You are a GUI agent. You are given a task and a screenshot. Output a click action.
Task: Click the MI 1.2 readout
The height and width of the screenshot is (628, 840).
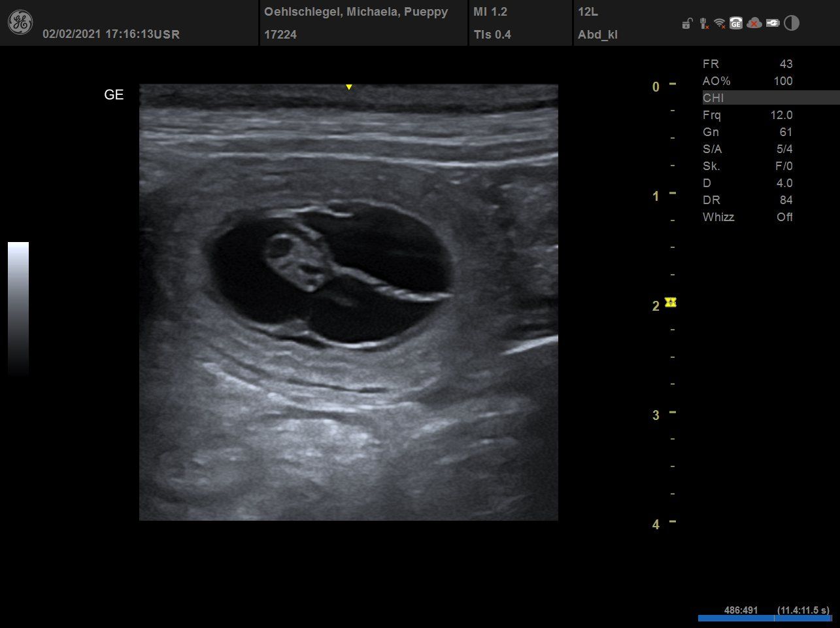click(490, 12)
